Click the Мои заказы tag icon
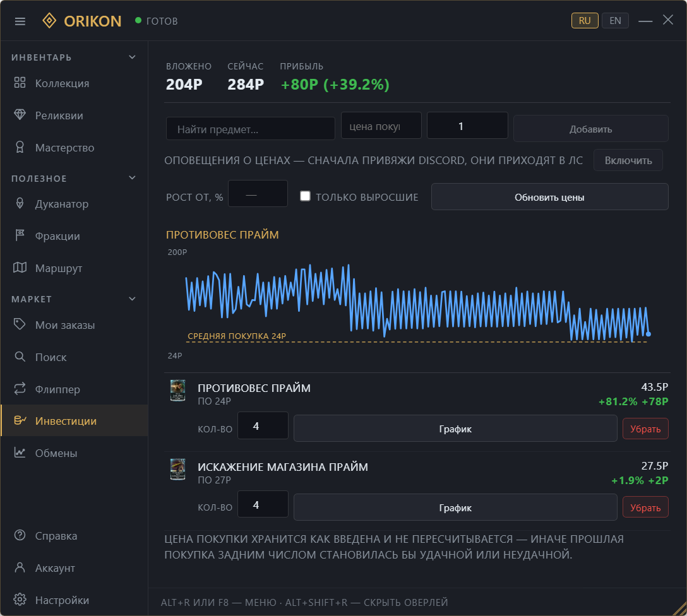 click(20, 324)
